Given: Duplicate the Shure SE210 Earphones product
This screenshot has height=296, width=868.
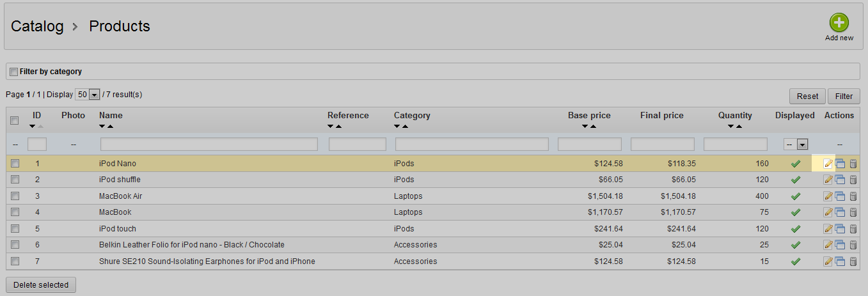Looking at the screenshot, I should click(x=840, y=261).
